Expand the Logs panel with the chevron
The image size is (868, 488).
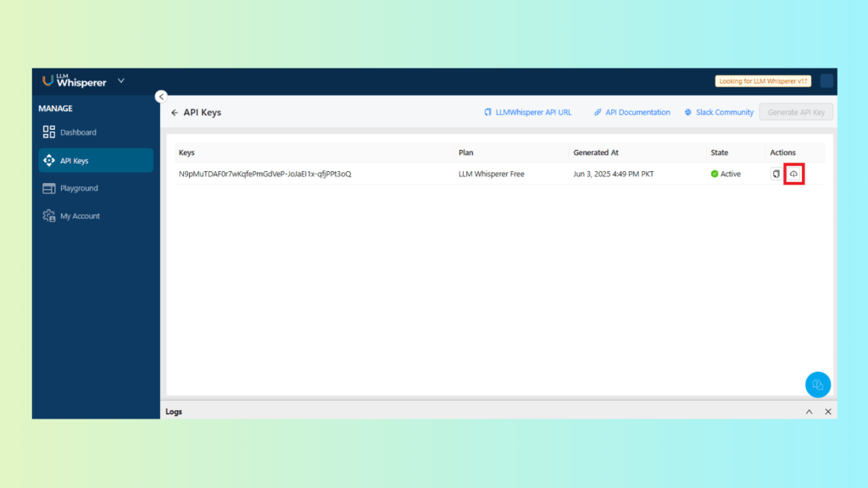[809, 412]
